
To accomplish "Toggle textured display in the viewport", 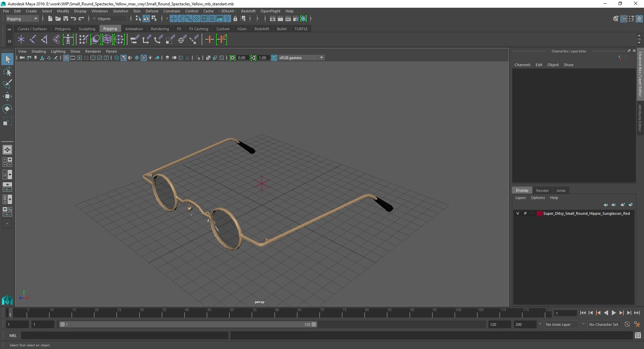I will point(144,58).
